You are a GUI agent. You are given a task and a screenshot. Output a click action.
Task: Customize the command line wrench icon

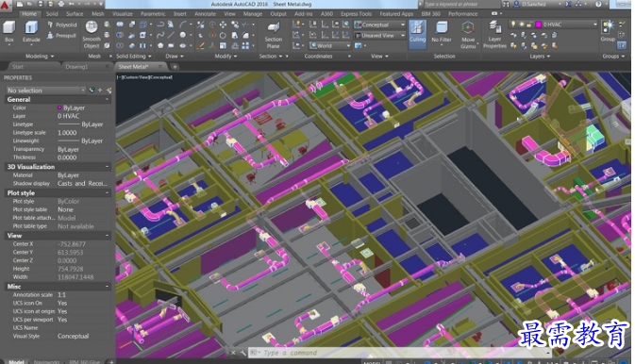(242, 353)
